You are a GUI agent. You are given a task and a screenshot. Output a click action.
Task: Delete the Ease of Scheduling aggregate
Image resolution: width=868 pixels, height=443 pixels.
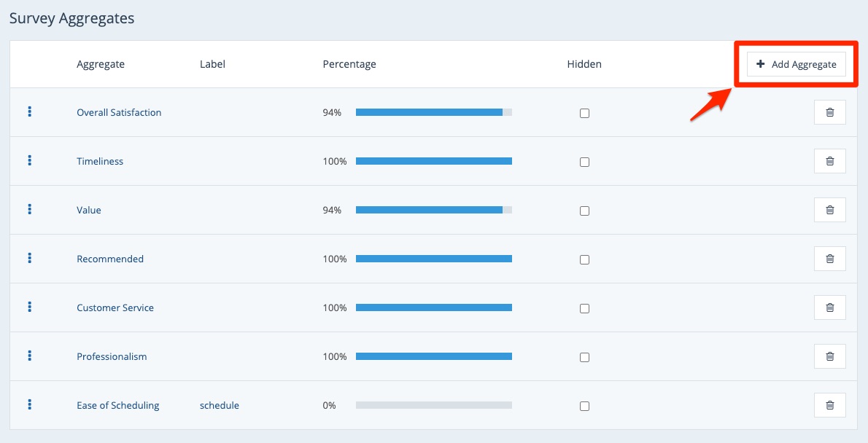pyautogui.click(x=829, y=405)
